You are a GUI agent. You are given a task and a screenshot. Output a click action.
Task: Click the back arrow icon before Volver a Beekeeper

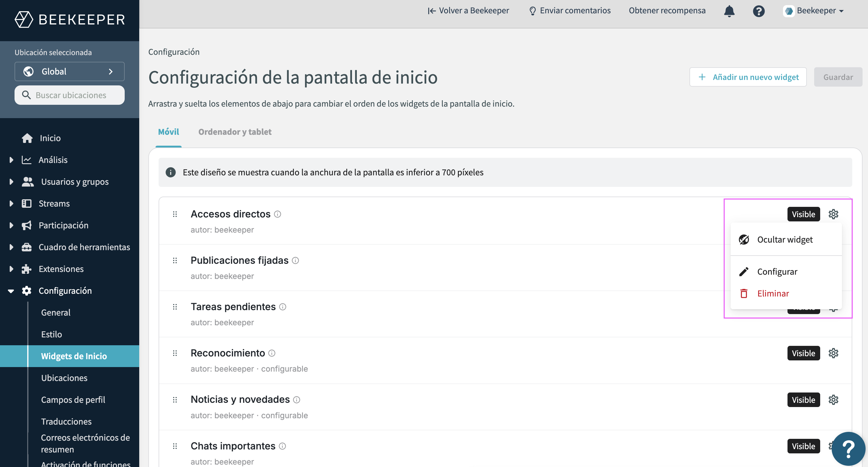pos(432,11)
